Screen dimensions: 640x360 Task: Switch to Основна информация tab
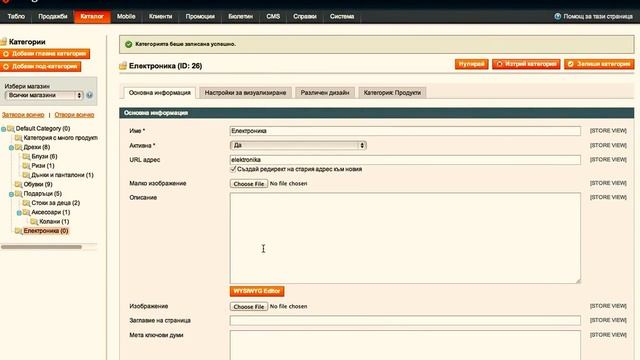[160, 93]
